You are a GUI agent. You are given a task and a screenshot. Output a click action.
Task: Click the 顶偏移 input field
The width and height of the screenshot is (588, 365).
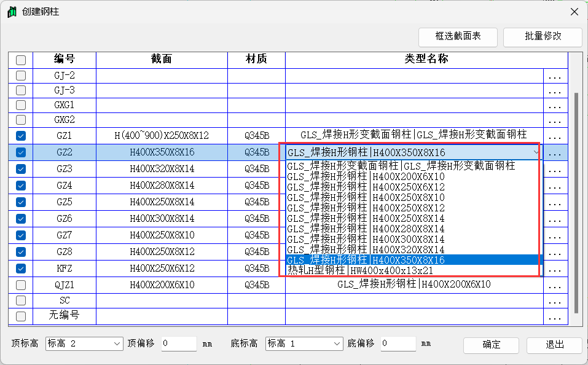[179, 343]
